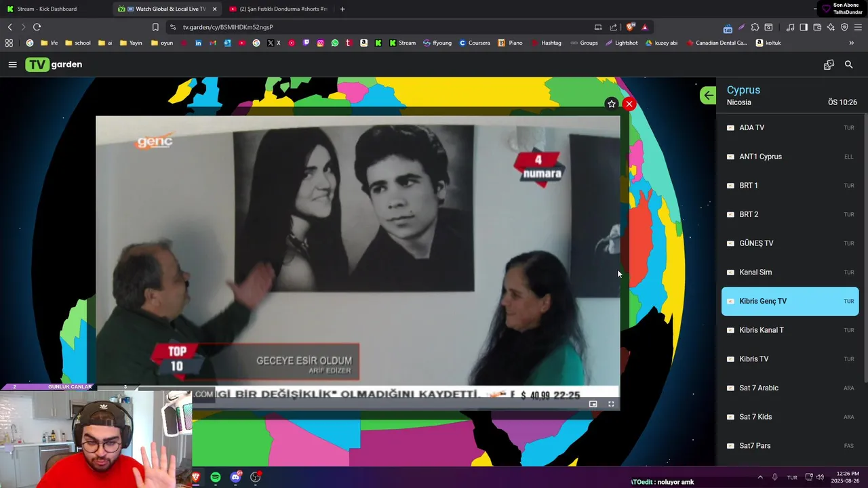Open the Brave Shields lion icon
This screenshot has width=868, height=488.
[630, 27]
